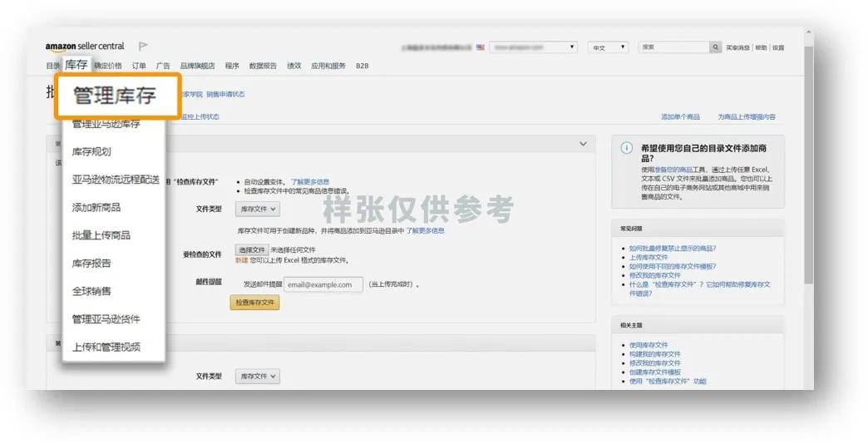Screen dimensions: 868x444
Task: Open related topic 修改我的库存文件
Action: [655, 363]
